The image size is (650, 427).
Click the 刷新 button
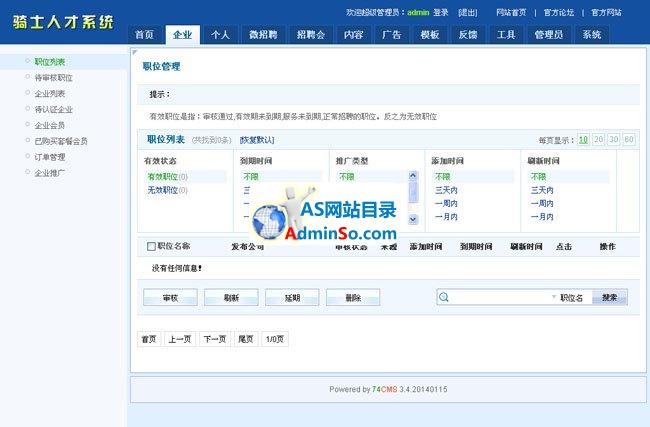tap(231, 298)
